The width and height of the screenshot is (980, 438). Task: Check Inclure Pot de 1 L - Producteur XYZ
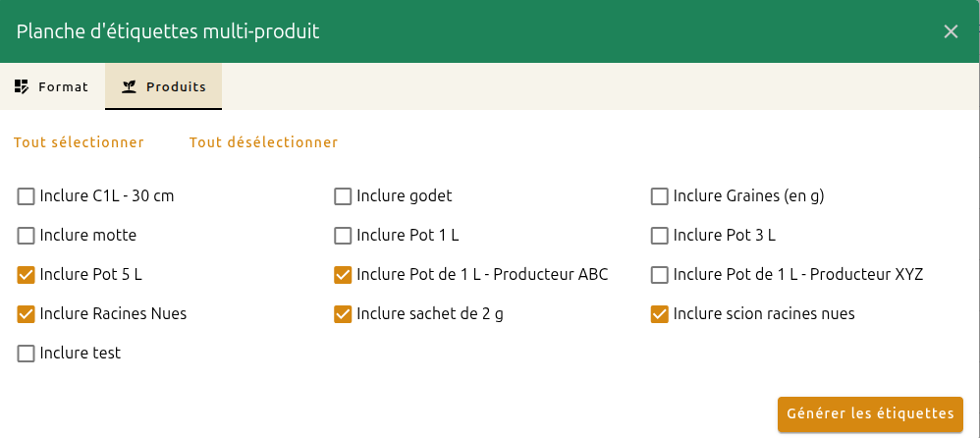coord(659,275)
